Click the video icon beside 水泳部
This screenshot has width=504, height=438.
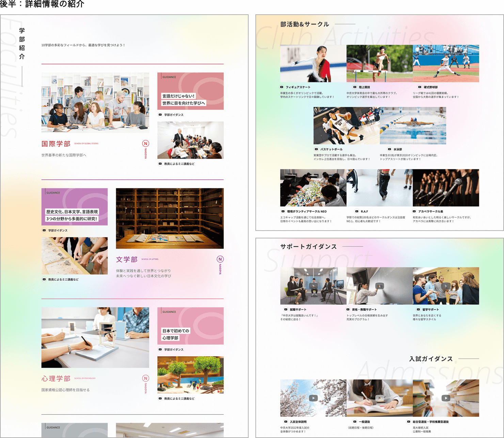click(390, 149)
